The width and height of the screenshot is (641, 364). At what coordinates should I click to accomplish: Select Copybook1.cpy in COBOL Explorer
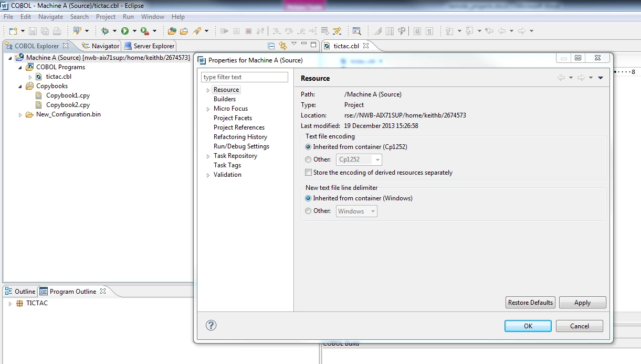(68, 95)
